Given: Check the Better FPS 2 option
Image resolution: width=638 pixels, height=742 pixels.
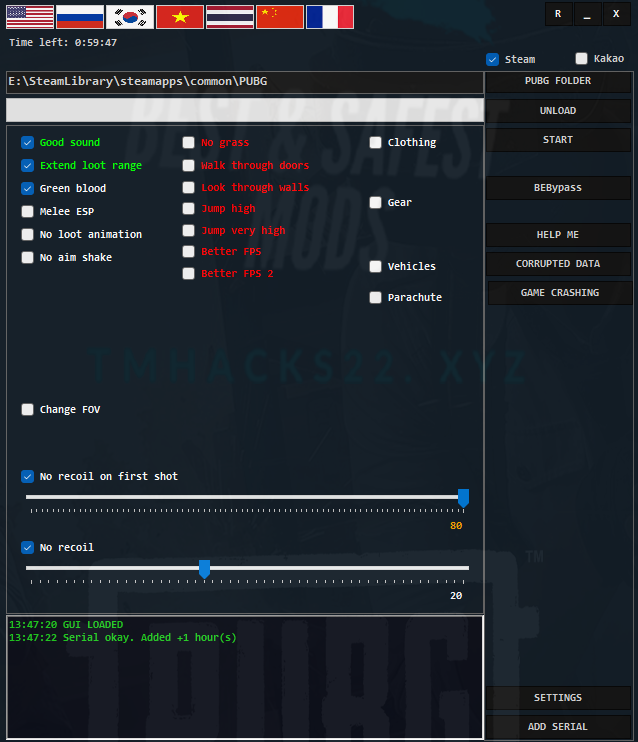Looking at the screenshot, I should coord(188,274).
